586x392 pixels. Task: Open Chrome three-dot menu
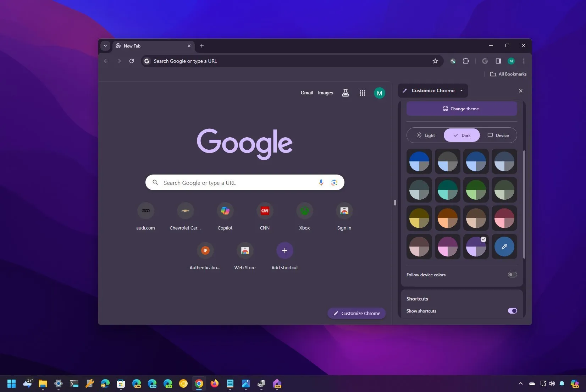[524, 61]
